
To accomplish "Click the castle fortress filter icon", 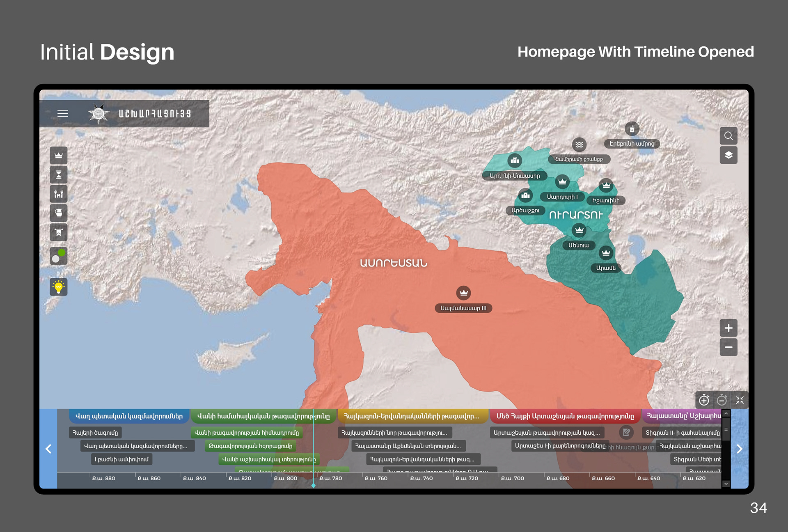I will (x=59, y=194).
